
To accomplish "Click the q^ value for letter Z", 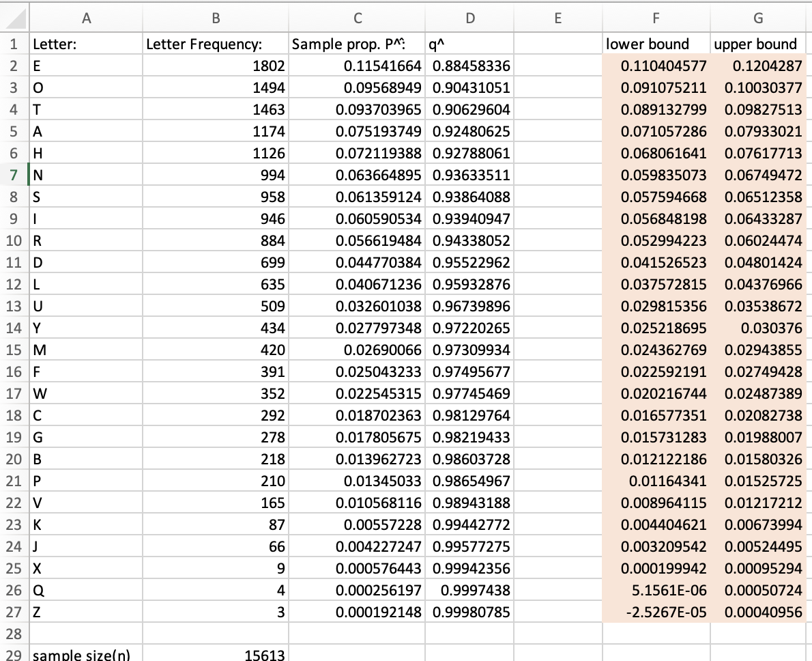I will point(469,612).
